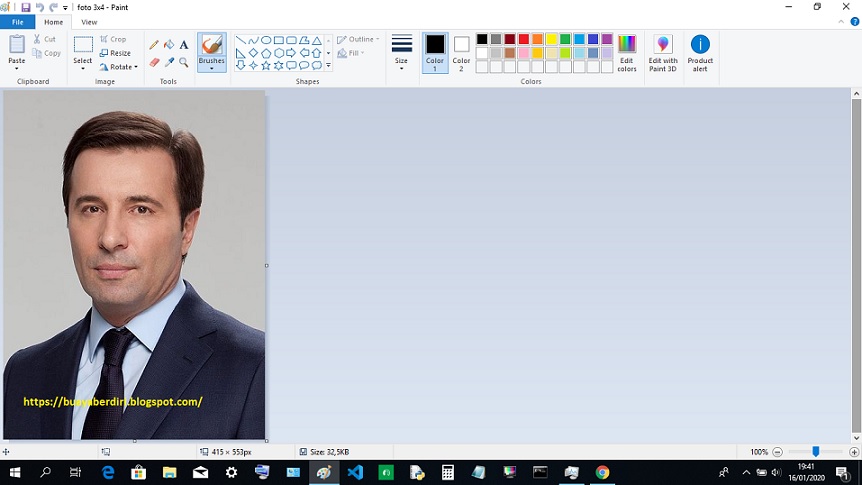Save the file using quick access icon
862x485 pixels.
25,7
